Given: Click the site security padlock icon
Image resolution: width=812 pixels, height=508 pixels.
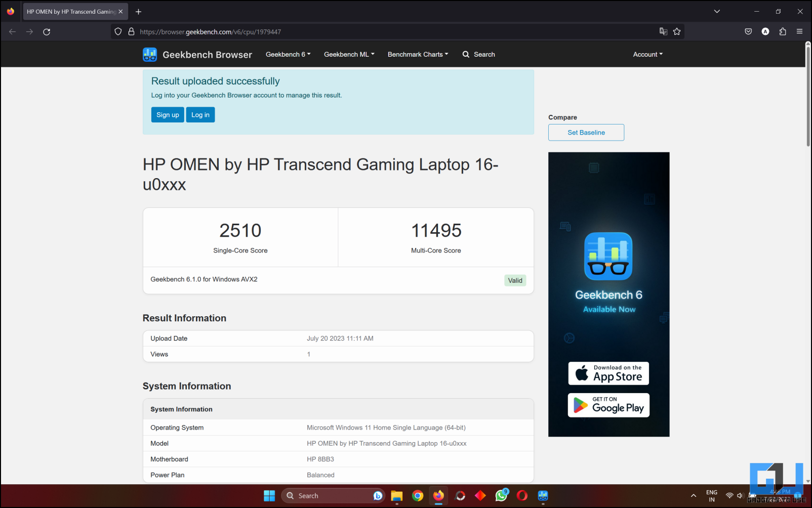Looking at the screenshot, I should click(131, 31).
